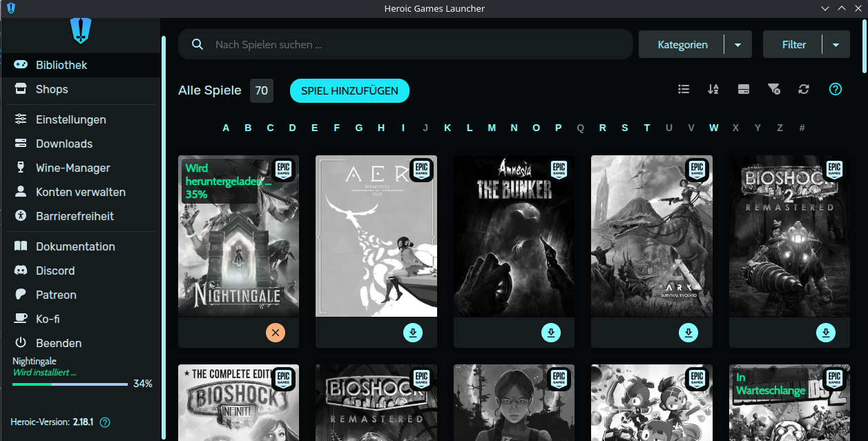Go to Downloads in the sidebar

[80, 144]
